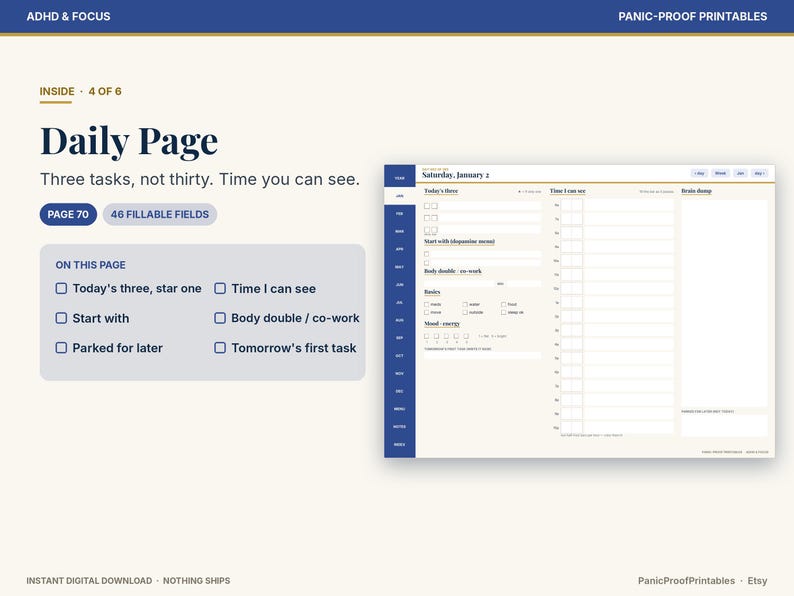
Task: Select the JAN month tab
Action: point(400,196)
